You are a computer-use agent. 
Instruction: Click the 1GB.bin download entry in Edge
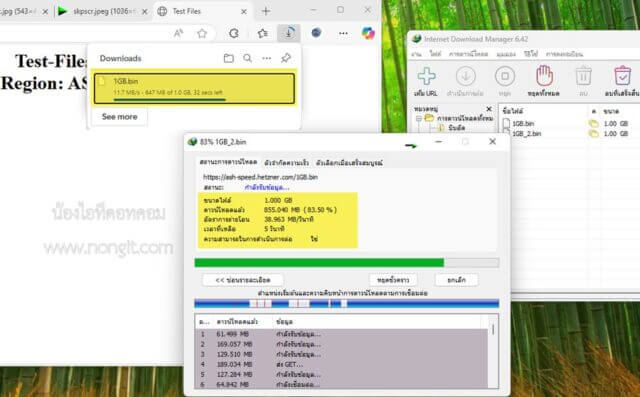pos(194,88)
